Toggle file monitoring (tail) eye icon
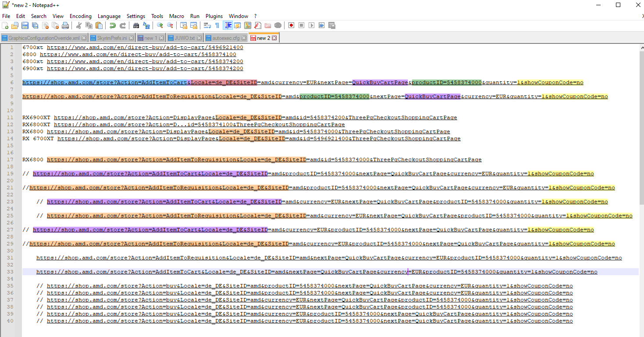 click(x=278, y=25)
